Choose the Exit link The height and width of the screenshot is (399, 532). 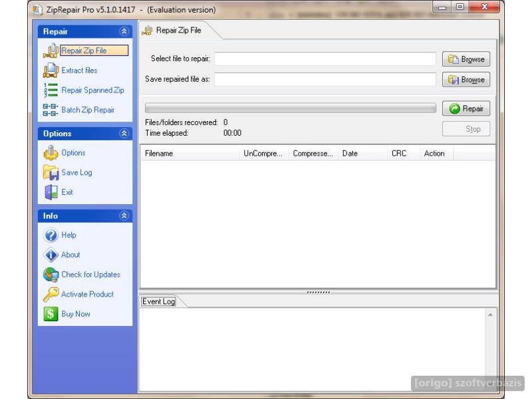tap(67, 192)
